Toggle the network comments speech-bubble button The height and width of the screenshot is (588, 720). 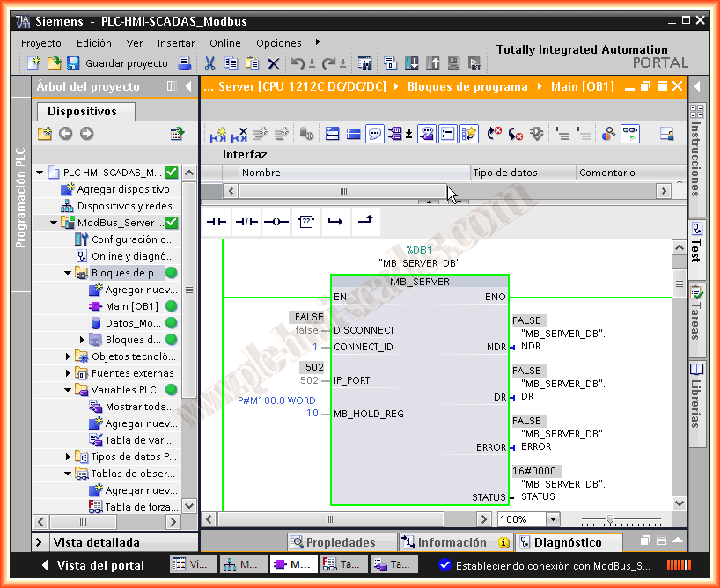pyautogui.click(x=375, y=134)
